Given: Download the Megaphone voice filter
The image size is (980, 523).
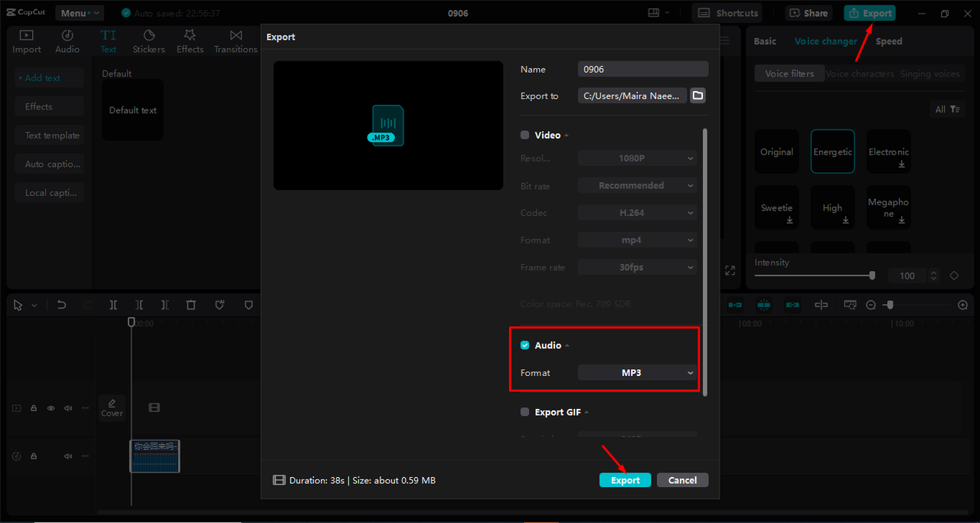Looking at the screenshot, I should coord(901,220).
